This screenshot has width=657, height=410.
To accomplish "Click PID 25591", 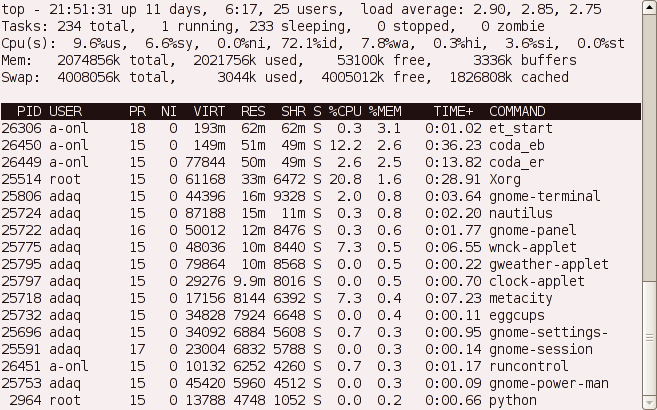I will tap(21, 349).
